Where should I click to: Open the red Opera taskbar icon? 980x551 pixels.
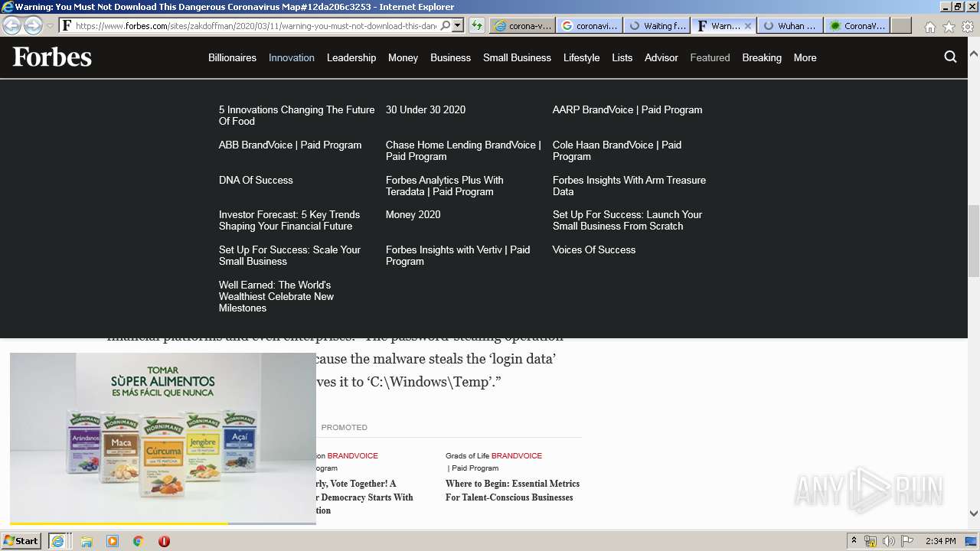pyautogui.click(x=164, y=541)
